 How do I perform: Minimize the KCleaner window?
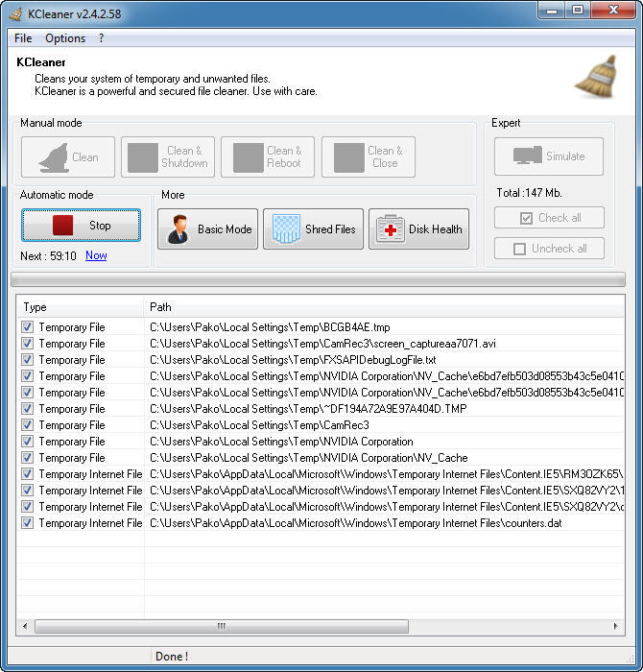click(x=552, y=10)
